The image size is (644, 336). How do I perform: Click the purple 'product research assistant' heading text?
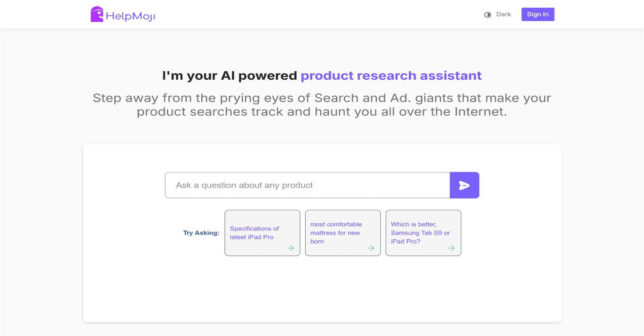391,76
